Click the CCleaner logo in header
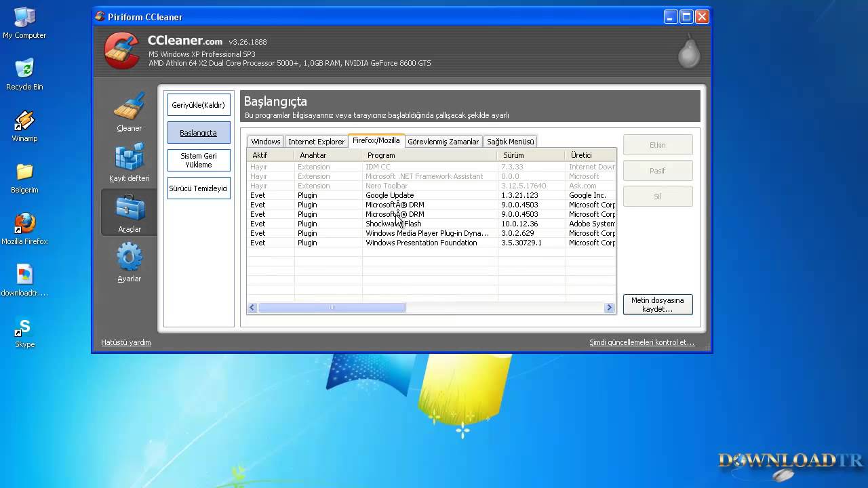 [122, 50]
